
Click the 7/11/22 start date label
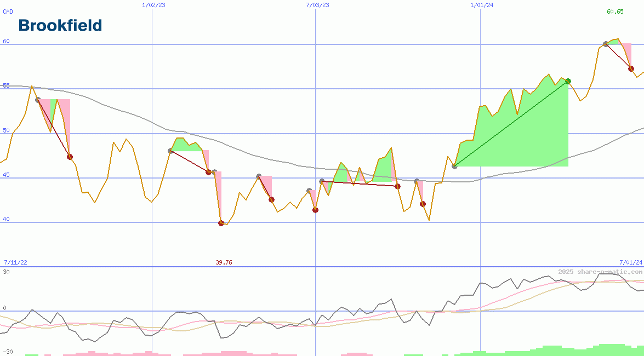point(15,262)
